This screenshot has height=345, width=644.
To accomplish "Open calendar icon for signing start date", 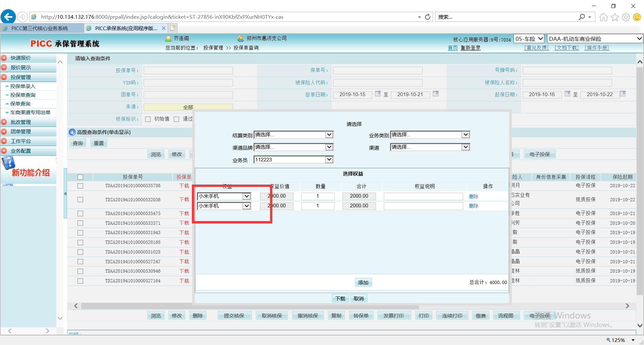I will pyautogui.click(x=378, y=94).
